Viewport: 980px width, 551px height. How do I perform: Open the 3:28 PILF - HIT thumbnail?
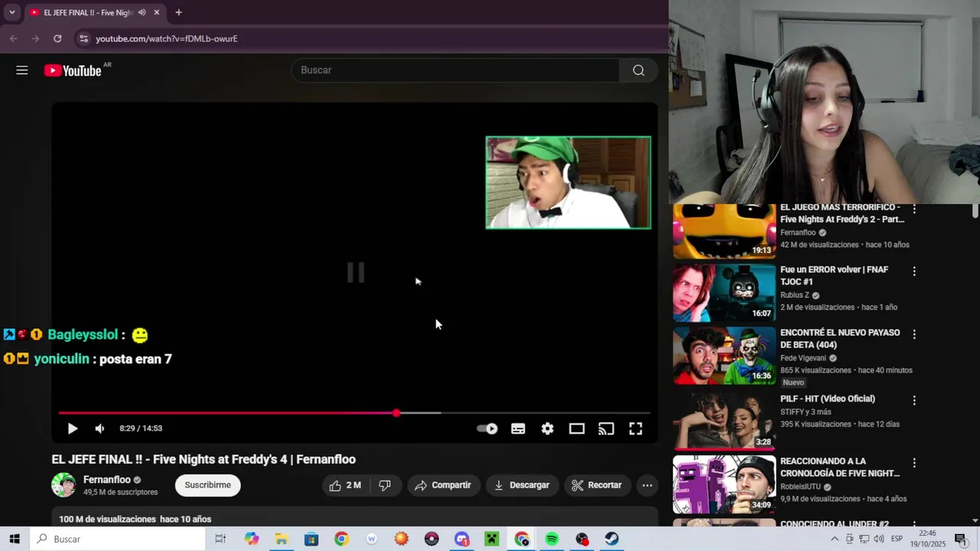[724, 420]
